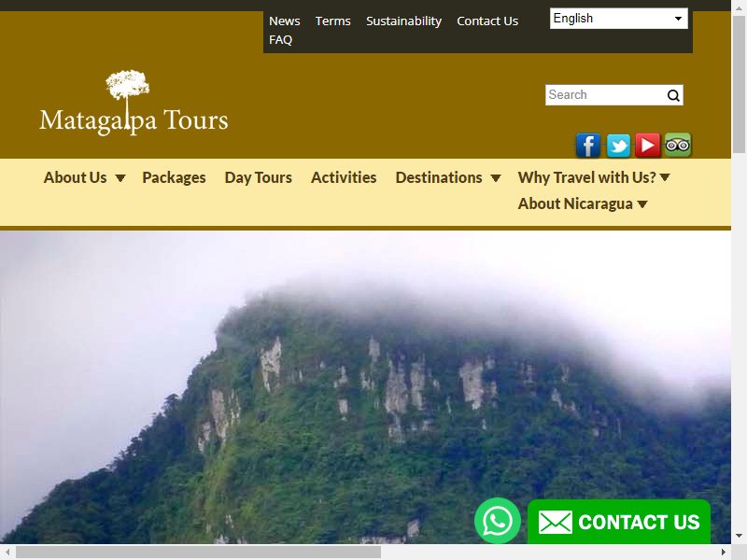Viewport: 747px width, 560px height.
Task: Expand Why Travel with Us? menu
Action: click(594, 177)
